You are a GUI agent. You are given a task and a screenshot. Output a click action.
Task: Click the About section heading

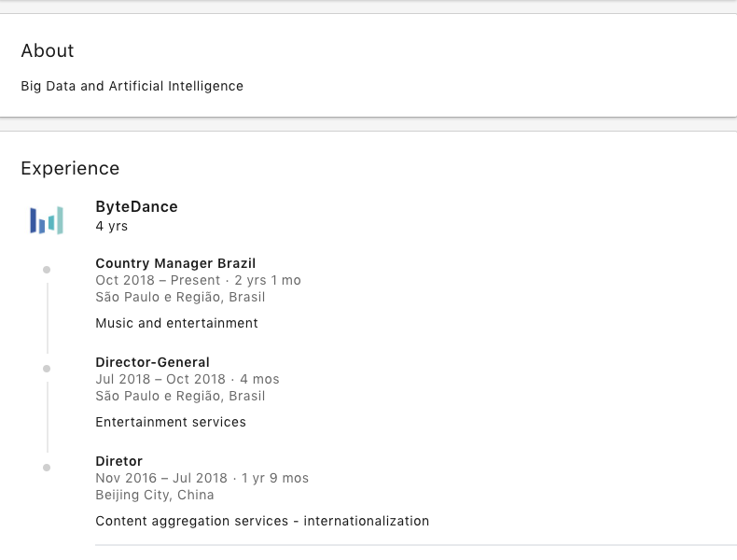[x=48, y=51]
